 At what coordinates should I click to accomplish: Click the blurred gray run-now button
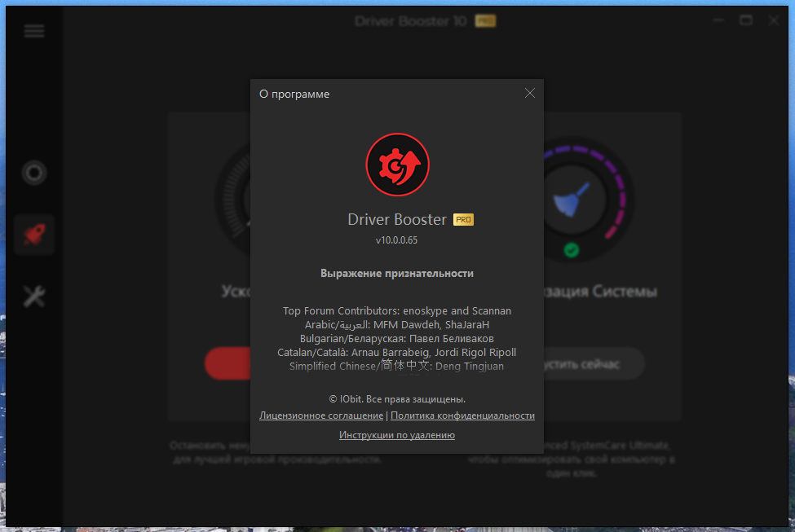pos(594,364)
